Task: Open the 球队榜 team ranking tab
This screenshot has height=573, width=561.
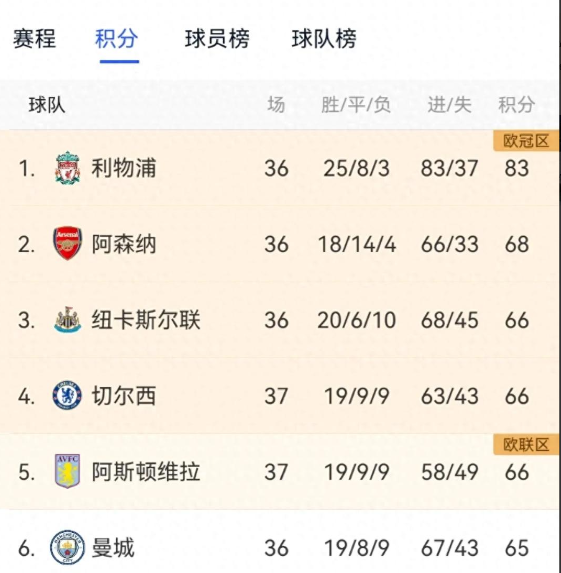Action: click(324, 38)
